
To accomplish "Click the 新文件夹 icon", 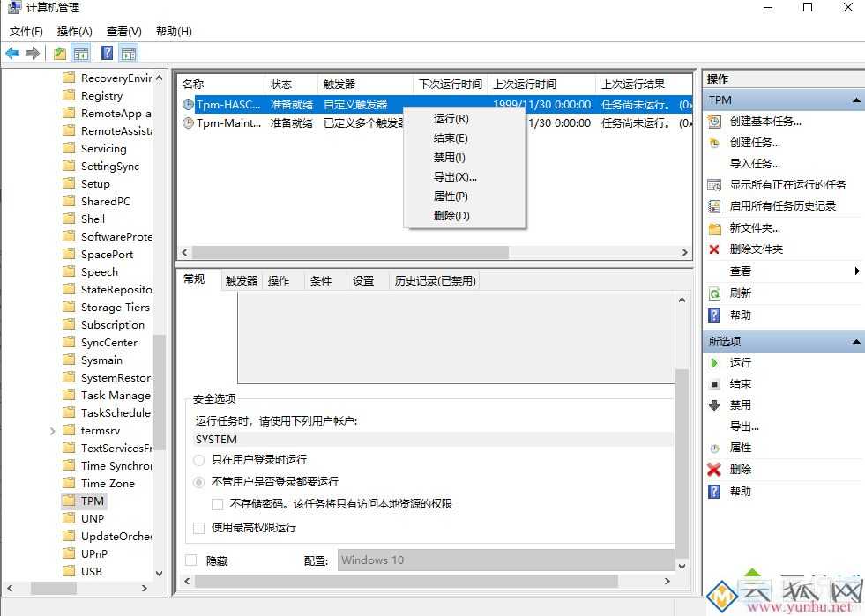I will [x=715, y=227].
